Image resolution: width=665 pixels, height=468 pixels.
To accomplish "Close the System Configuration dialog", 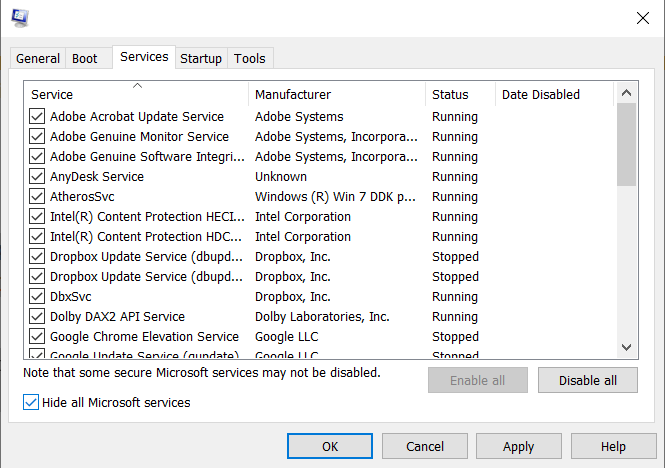I will [x=643, y=18].
